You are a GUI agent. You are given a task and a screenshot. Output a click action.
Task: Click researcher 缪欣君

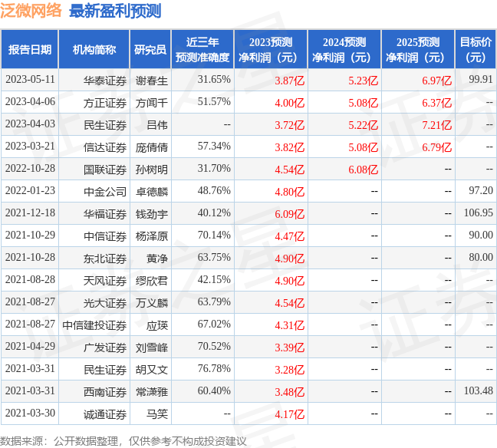tap(152, 281)
